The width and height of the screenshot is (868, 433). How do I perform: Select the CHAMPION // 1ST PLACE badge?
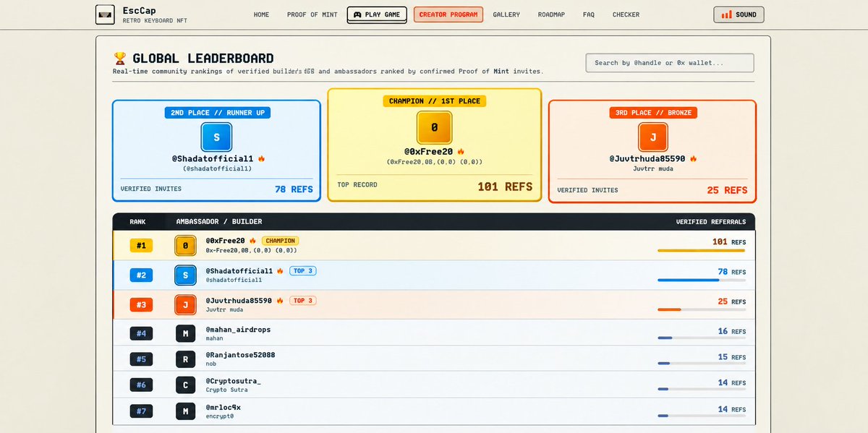click(x=434, y=101)
